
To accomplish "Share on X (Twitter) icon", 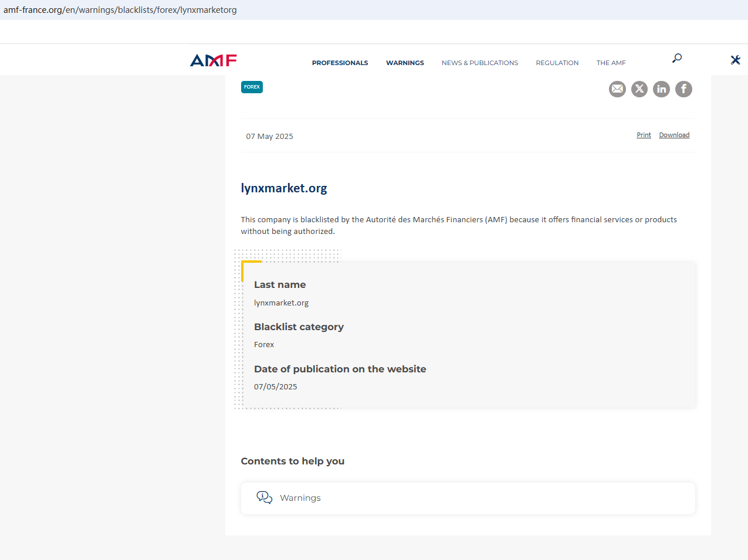I will pos(639,89).
